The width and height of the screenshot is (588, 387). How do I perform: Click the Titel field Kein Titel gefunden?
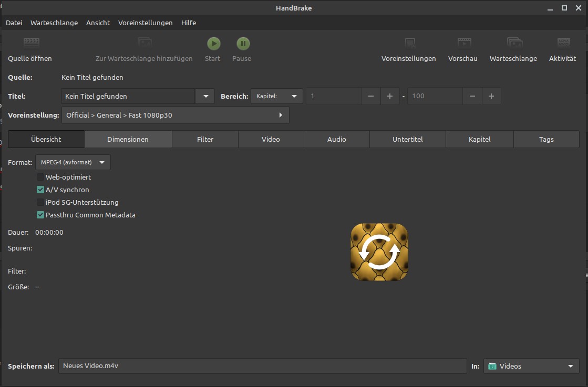(x=128, y=96)
